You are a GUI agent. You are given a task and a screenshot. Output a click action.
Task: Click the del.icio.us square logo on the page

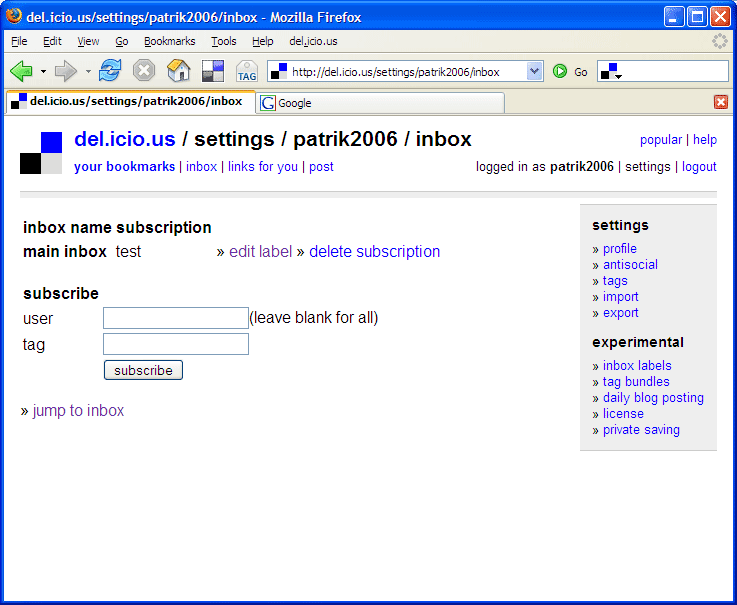[x=41, y=153]
